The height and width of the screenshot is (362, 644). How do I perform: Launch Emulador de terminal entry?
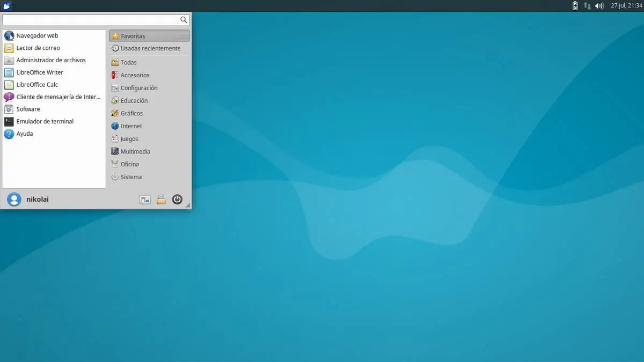pos(54,122)
